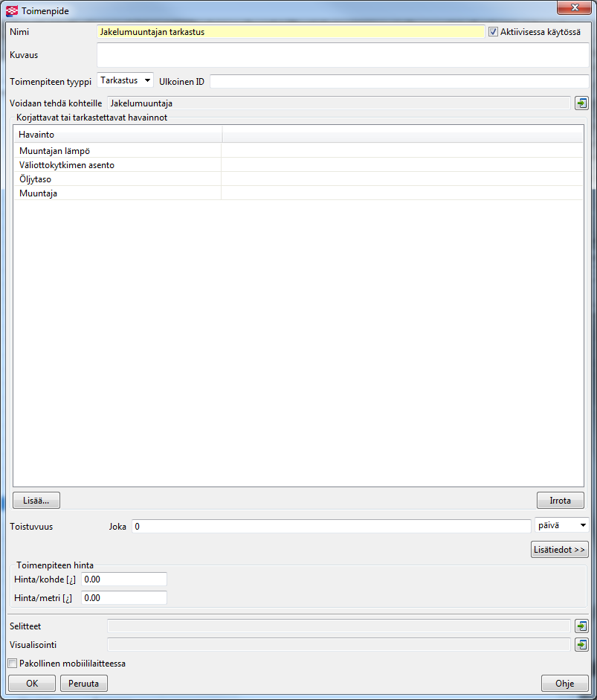This screenshot has height=700, width=597.
Task: Click the Hinta/kohde price field
Action: pos(124,579)
